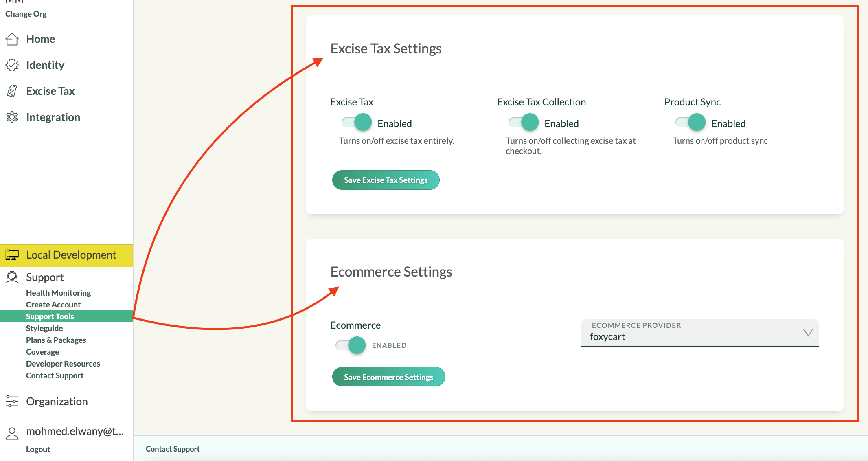Click the Home house icon
This screenshot has width=868, height=461.
click(x=12, y=39)
